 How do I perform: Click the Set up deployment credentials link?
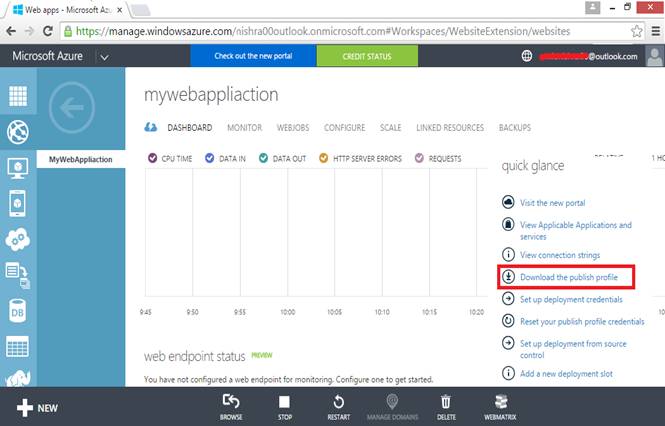pos(571,299)
